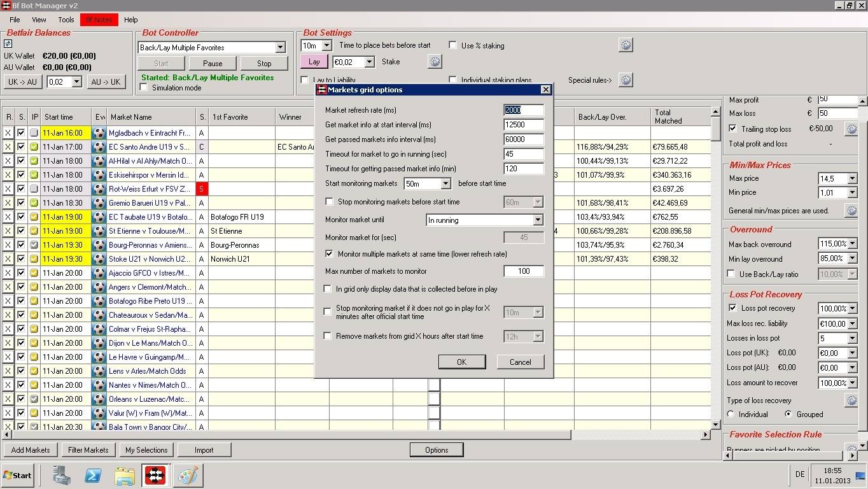Open the Trailing stop loss gear icon
Viewport: 868px width, 489px height.
click(851, 129)
